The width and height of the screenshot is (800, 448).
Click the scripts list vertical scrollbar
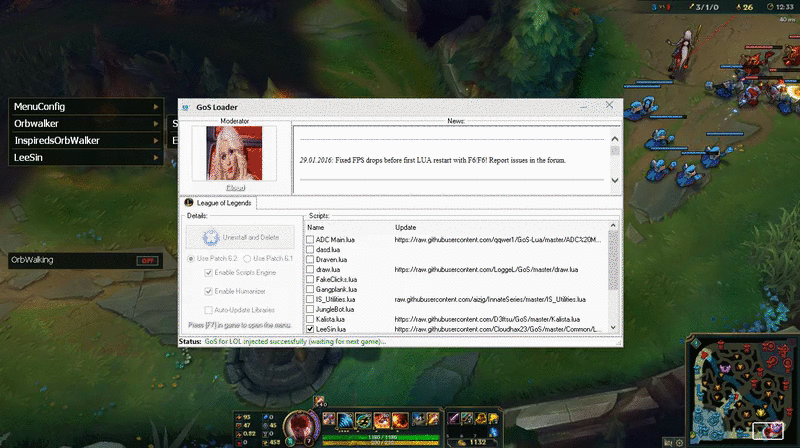[614, 270]
